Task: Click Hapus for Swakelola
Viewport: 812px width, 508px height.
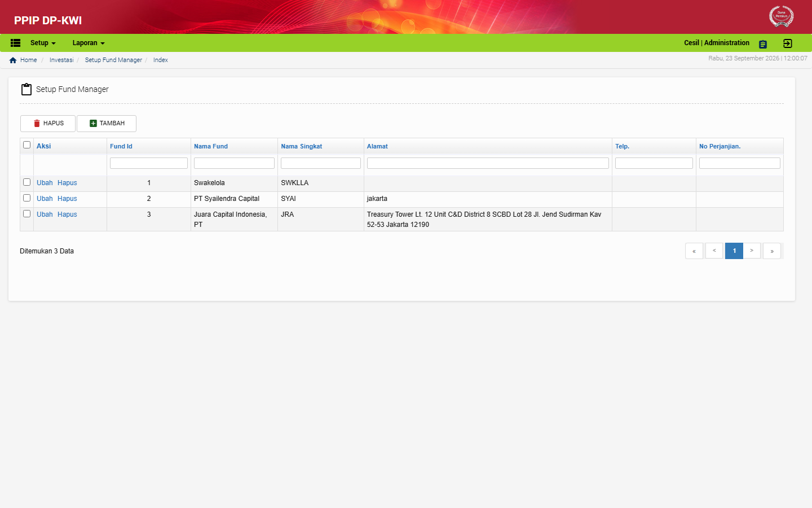Action: 67,183
